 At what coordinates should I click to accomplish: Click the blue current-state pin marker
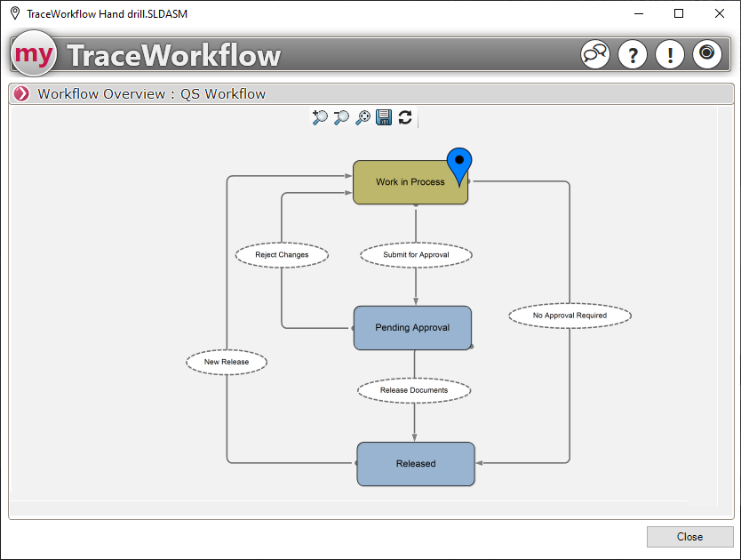coord(459,164)
